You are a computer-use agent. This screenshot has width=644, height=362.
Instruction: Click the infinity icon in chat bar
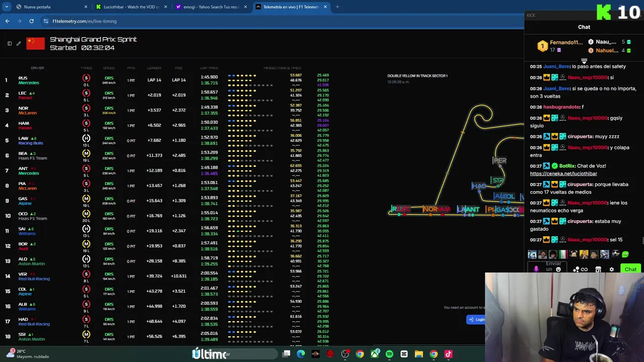click(584, 269)
